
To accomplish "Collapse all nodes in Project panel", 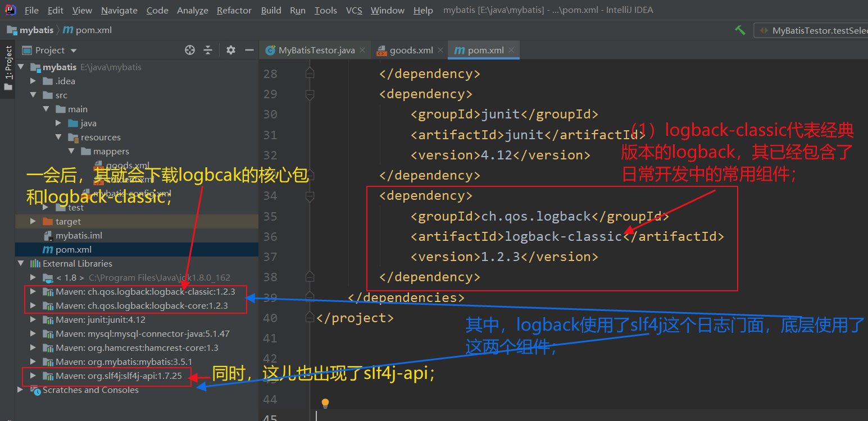I will [x=208, y=51].
